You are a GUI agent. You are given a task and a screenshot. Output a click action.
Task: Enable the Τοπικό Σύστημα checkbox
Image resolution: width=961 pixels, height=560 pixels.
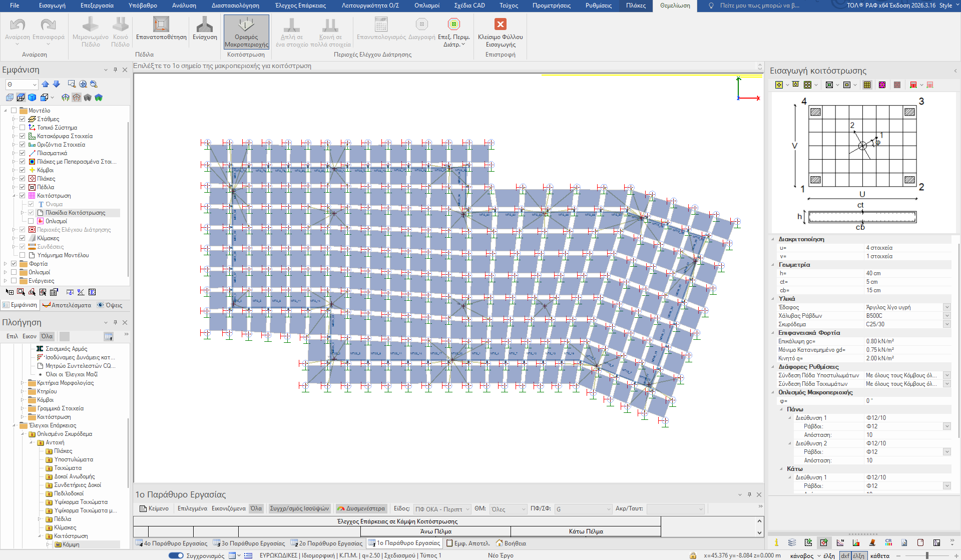[x=23, y=128]
